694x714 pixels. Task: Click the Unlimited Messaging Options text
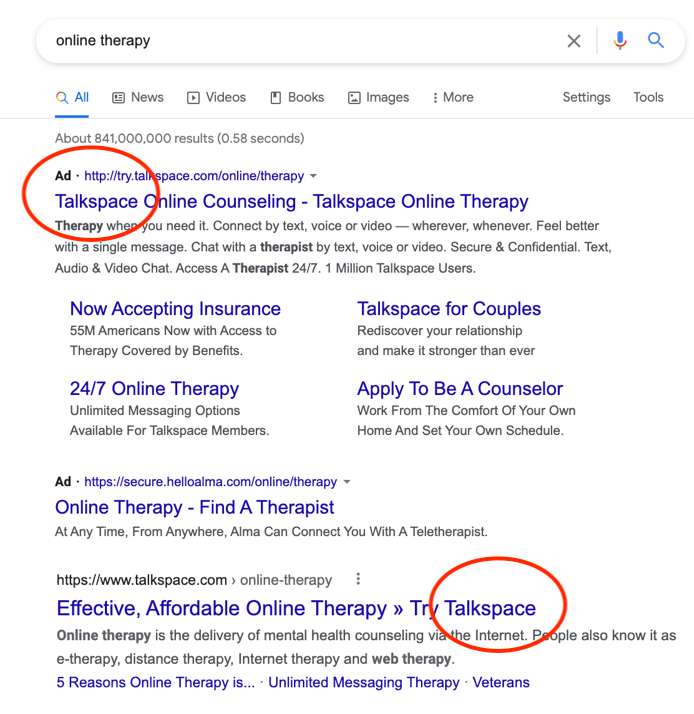(155, 411)
